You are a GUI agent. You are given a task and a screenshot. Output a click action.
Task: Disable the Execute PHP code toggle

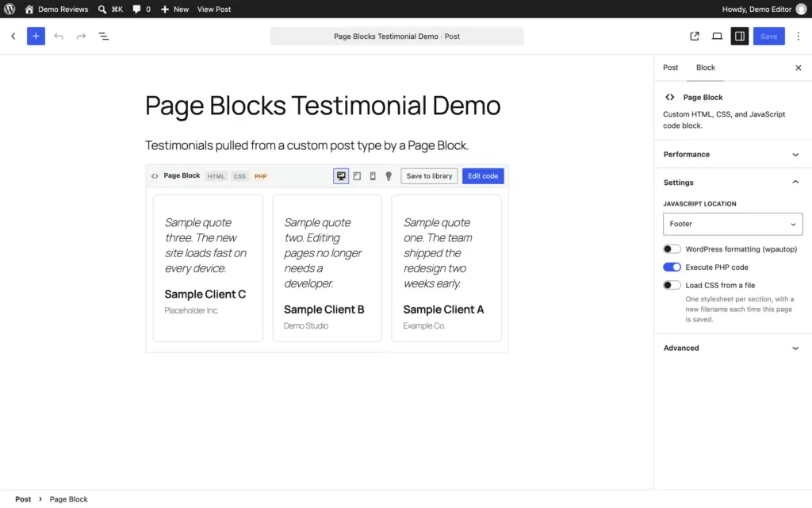[672, 267]
